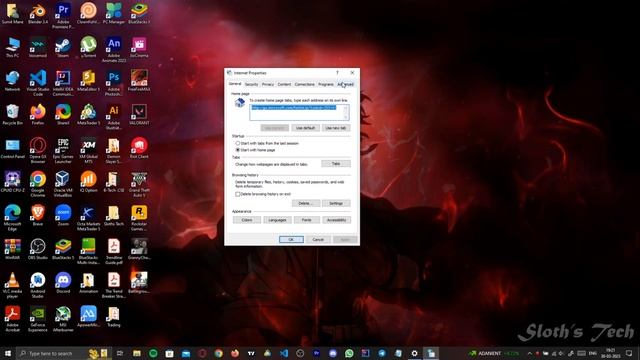Click the Colors appearance button
The height and width of the screenshot is (360, 640).
(x=247, y=220)
